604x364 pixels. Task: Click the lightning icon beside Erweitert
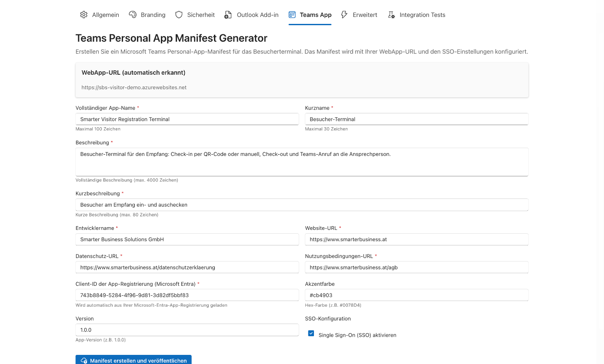[x=344, y=15]
